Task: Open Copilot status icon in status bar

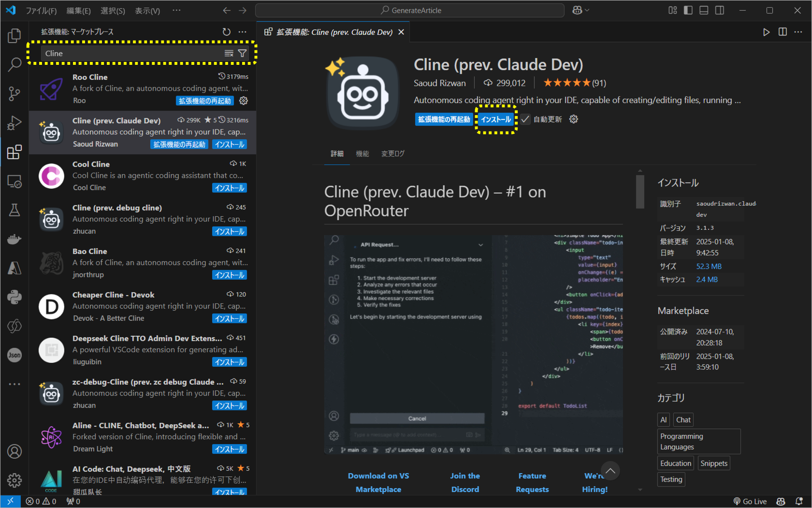Action: point(781,501)
